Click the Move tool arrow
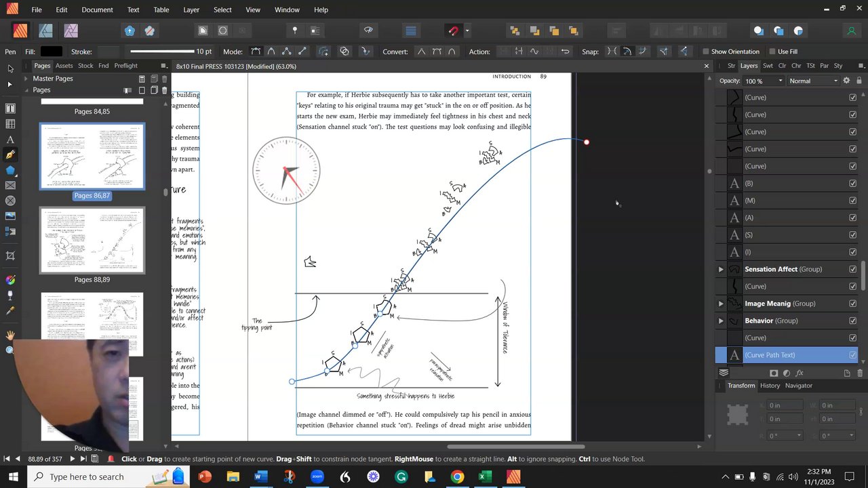868x488 pixels. tap(10, 68)
